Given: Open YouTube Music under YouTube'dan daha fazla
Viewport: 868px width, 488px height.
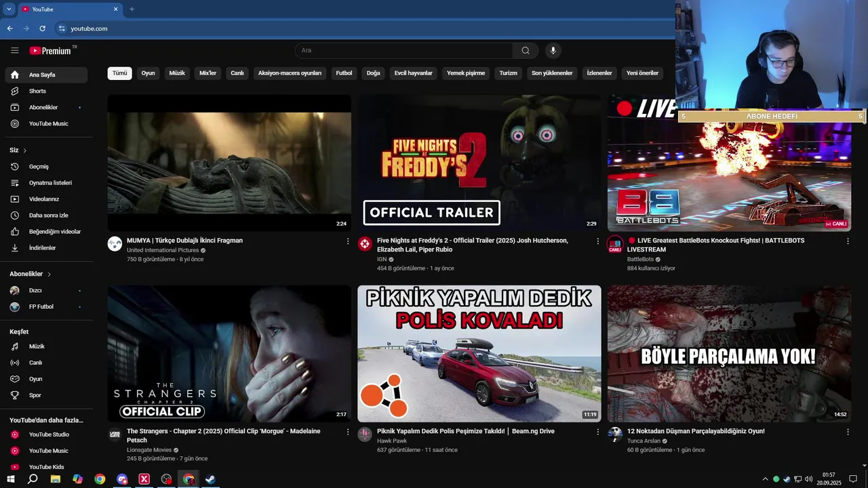Looking at the screenshot, I should 46,451.
